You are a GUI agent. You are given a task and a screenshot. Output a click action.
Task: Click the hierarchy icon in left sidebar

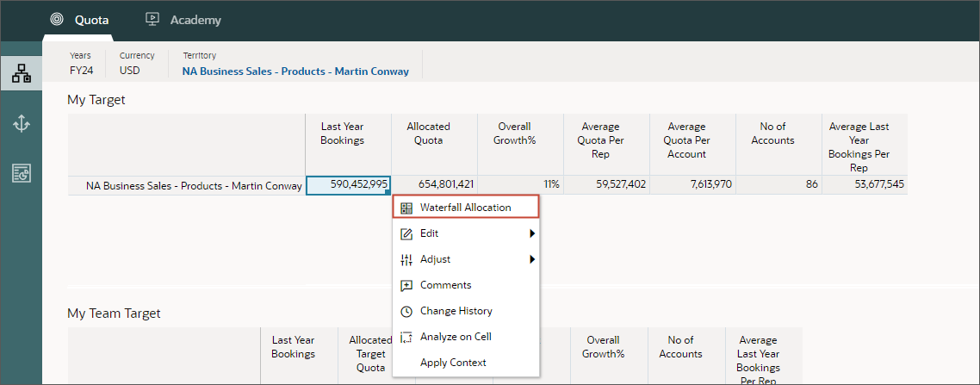pyautogui.click(x=22, y=74)
